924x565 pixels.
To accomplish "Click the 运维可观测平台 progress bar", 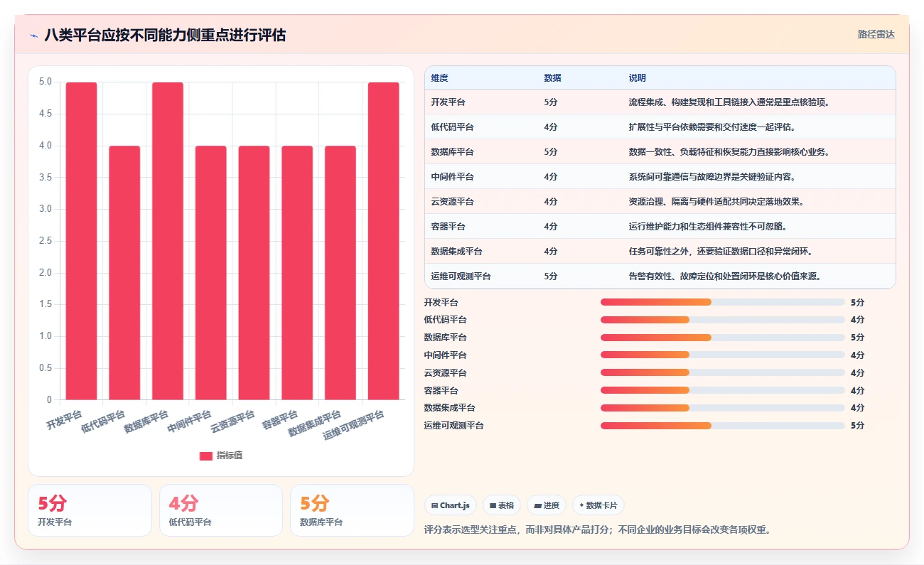I will 723,426.
